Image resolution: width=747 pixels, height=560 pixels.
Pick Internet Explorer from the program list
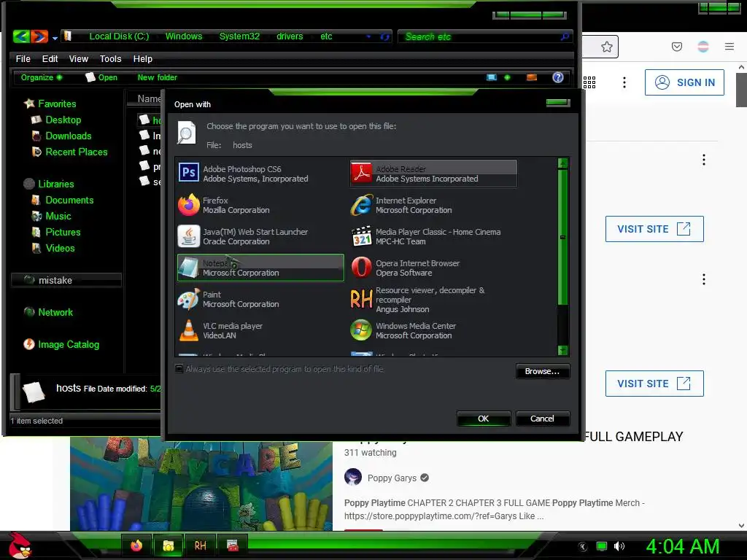click(x=433, y=205)
